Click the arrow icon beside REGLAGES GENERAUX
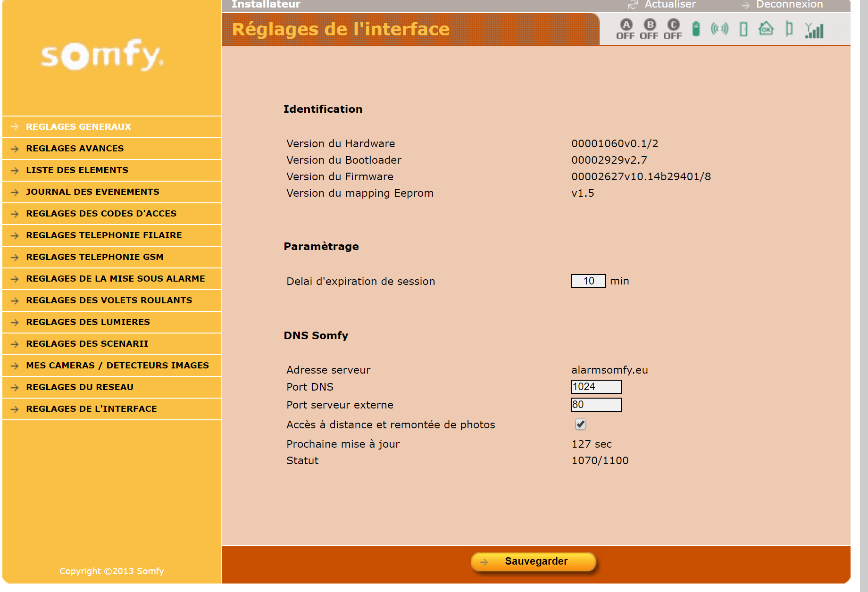Viewport: 868px width, 592px height. (15, 127)
